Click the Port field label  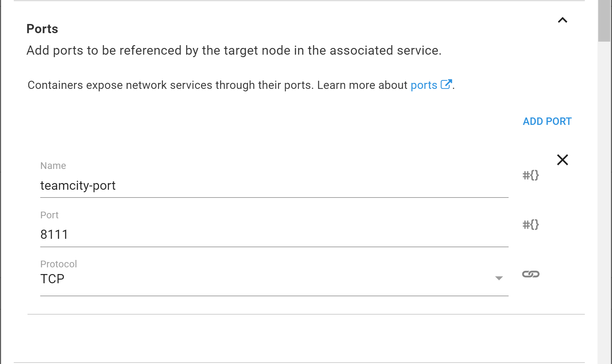[49, 215]
